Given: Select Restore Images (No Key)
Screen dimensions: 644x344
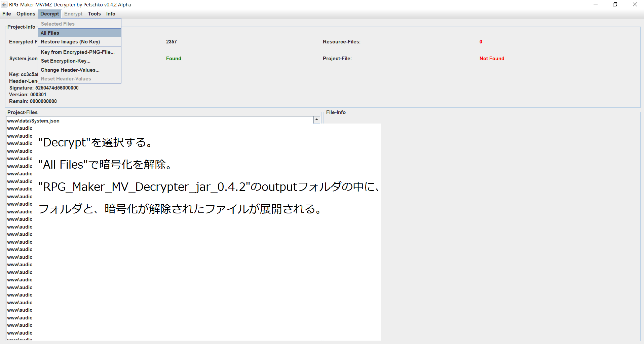Looking at the screenshot, I should point(79,42).
